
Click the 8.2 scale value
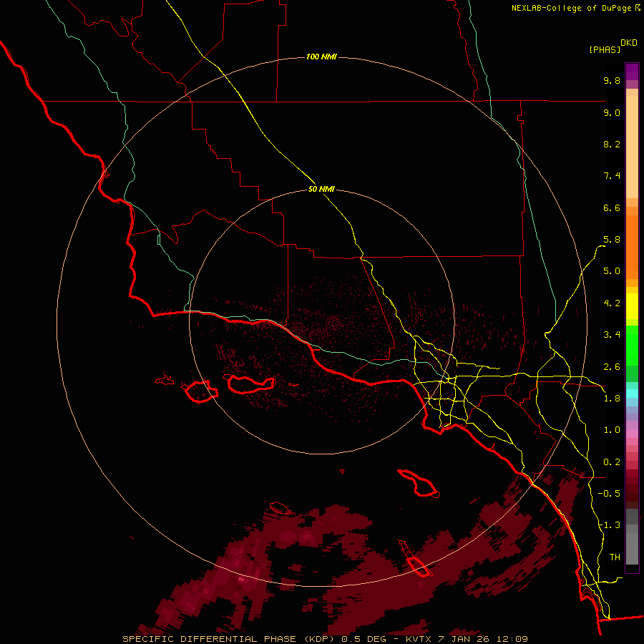coord(612,144)
